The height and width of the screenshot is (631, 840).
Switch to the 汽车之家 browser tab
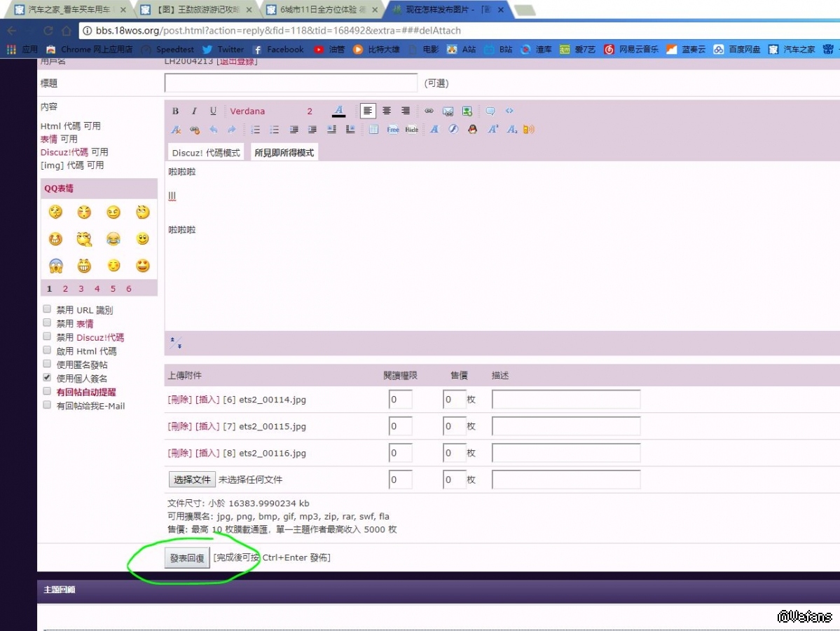(67, 10)
